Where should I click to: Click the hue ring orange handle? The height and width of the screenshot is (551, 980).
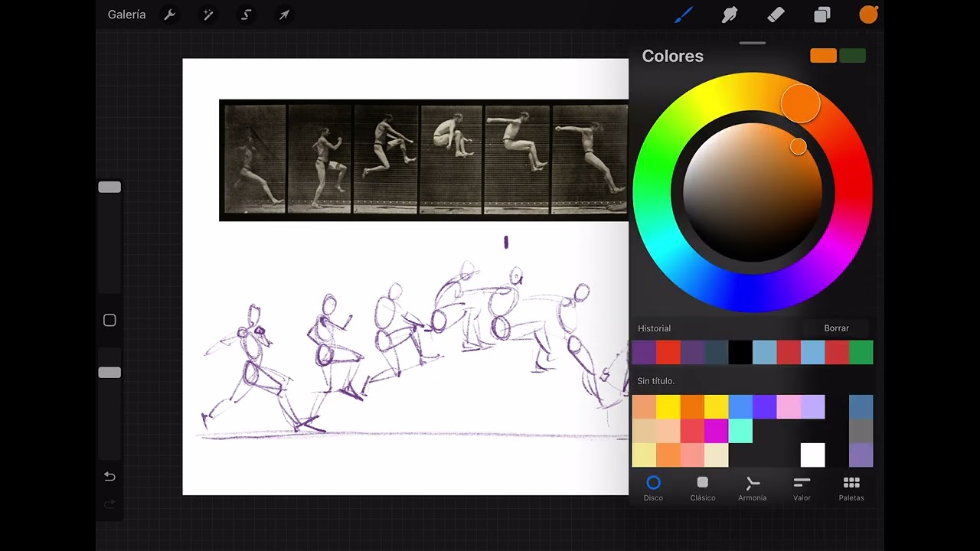tap(800, 103)
